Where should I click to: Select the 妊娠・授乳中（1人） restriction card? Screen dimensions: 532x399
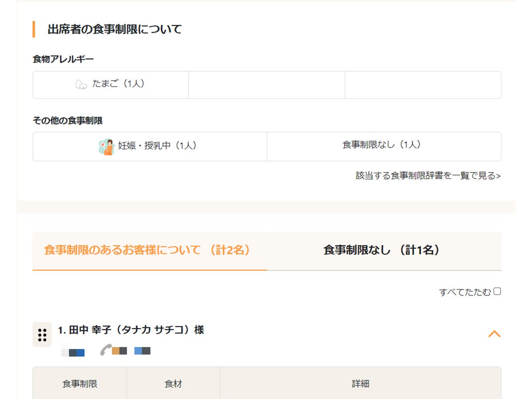149,146
